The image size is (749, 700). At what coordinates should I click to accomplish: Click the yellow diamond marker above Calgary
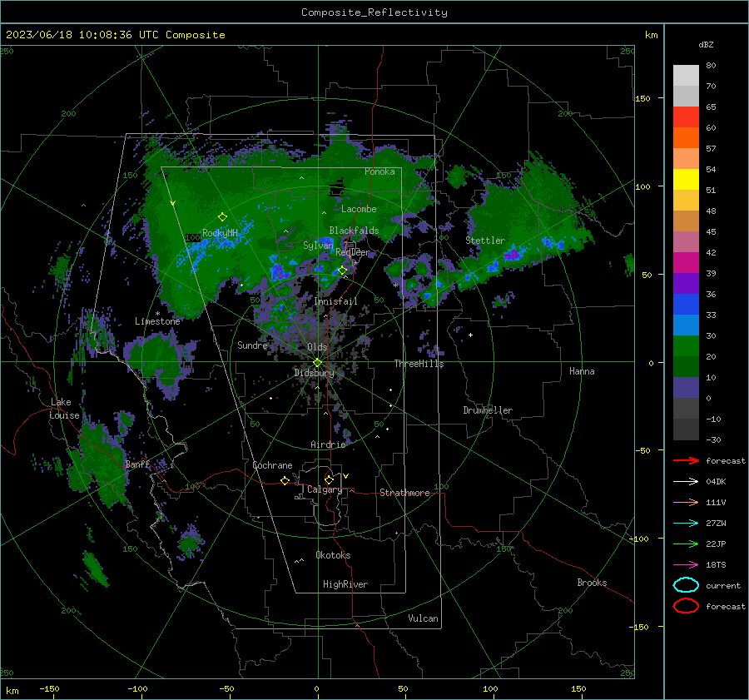pos(329,479)
